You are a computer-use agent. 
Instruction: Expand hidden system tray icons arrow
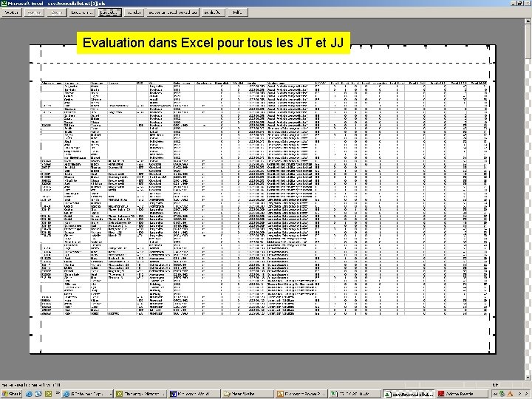(496, 394)
